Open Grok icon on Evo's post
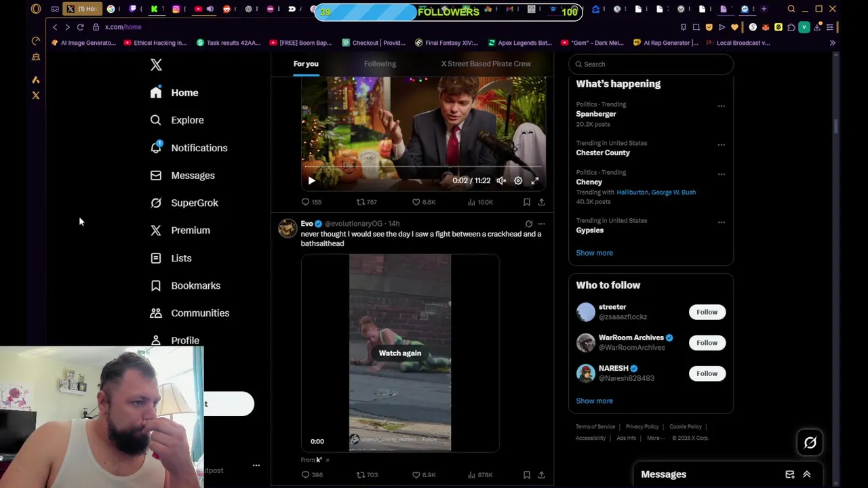This screenshot has height=488, width=868. point(529,224)
